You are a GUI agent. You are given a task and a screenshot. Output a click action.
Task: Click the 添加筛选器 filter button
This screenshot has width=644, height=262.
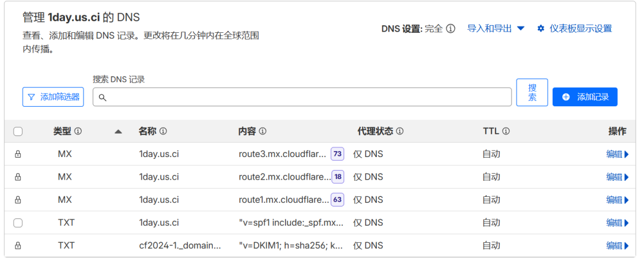click(53, 97)
